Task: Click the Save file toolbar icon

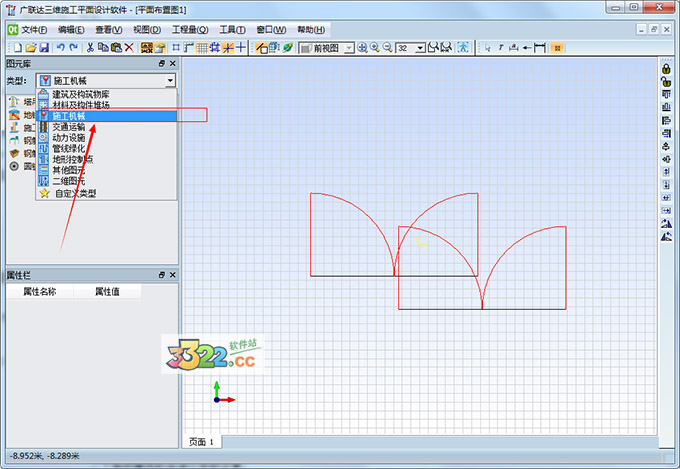Action: pyautogui.click(x=44, y=47)
